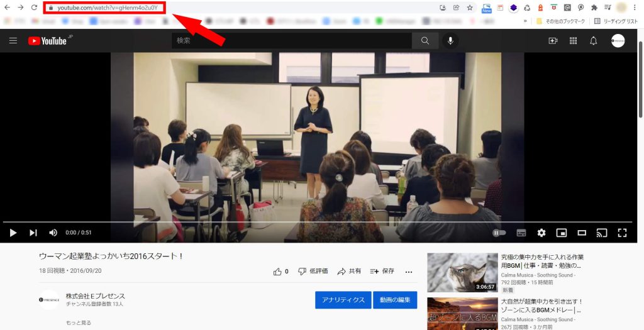The height and width of the screenshot is (330, 644).
Task: Skip to the next video
Action: pyautogui.click(x=33, y=233)
